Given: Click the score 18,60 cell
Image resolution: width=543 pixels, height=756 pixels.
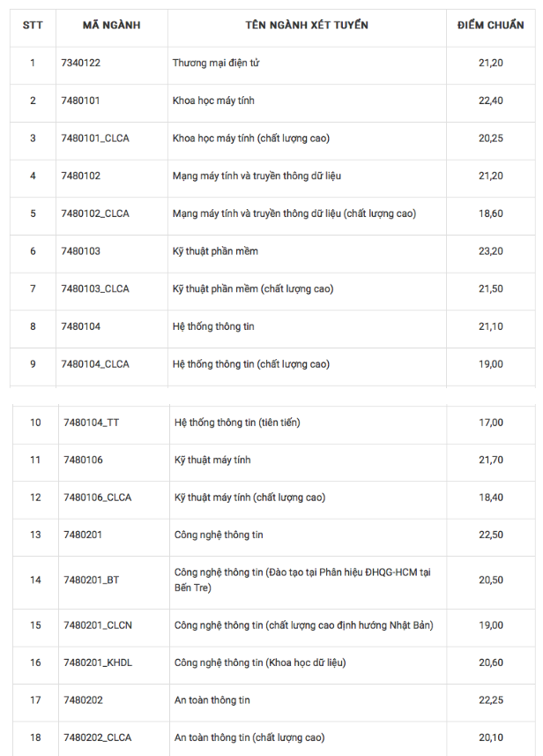Looking at the screenshot, I should [x=490, y=213].
